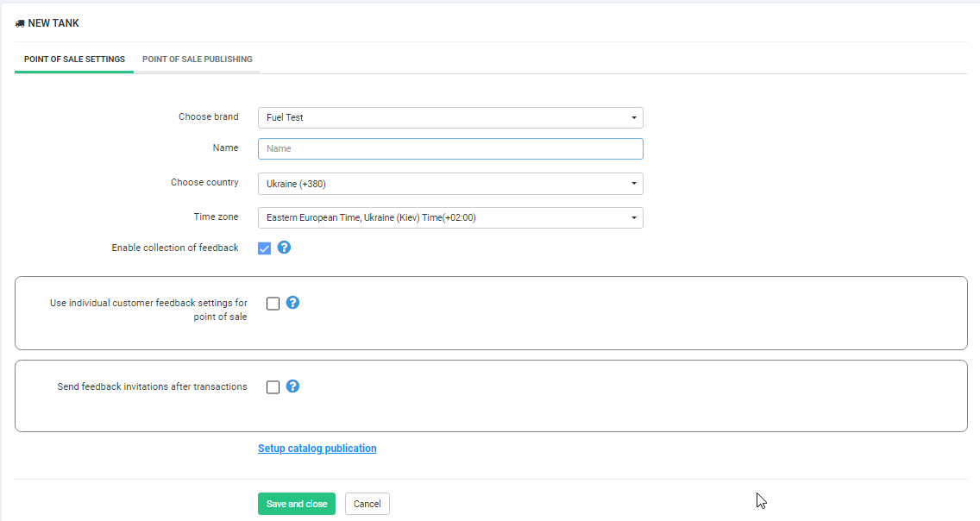Screen dimensions: 980x521
Task: Click the Send feedback invitations label text
Action: (152, 387)
